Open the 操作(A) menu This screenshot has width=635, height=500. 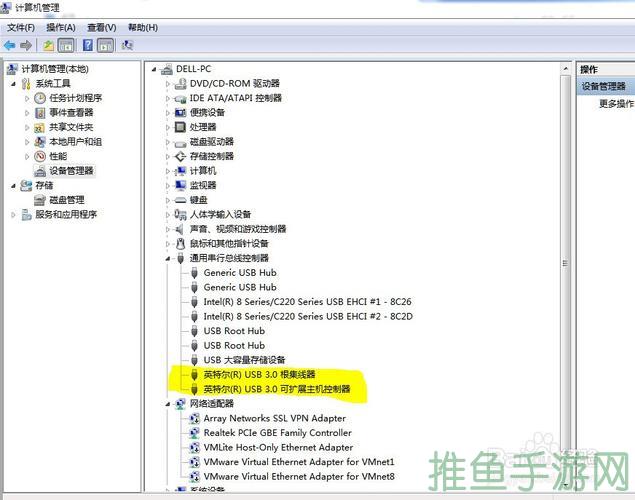coord(61,27)
